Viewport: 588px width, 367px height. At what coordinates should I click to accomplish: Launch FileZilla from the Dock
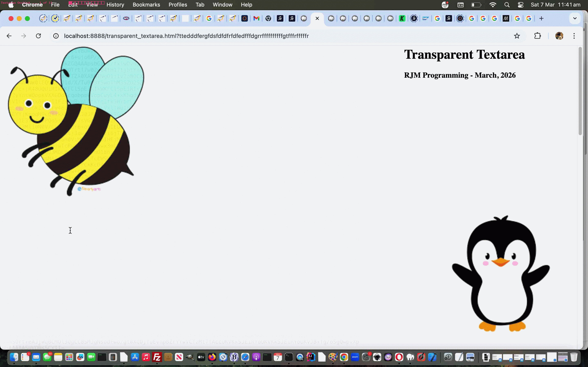pos(157,357)
